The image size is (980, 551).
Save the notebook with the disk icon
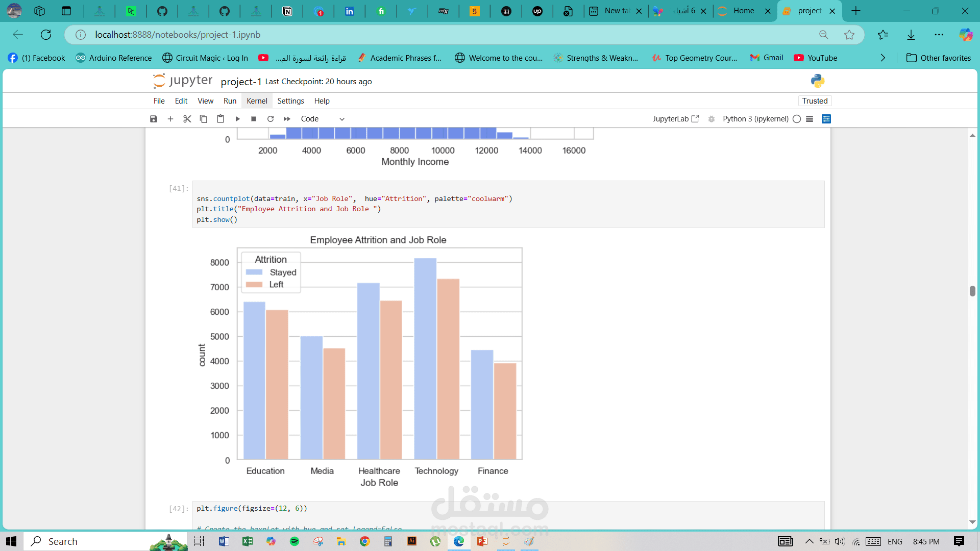[x=154, y=119]
